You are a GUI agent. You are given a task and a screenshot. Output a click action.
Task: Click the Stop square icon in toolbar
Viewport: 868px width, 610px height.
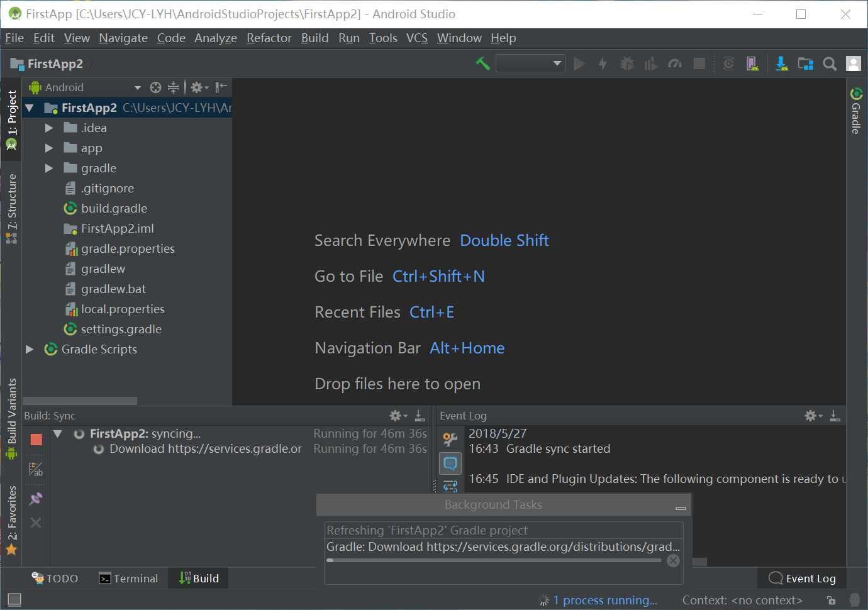pos(699,64)
